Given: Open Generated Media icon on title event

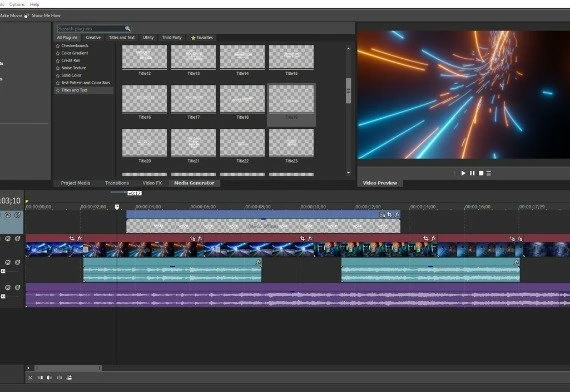Looking at the screenshot, I should [x=382, y=215].
